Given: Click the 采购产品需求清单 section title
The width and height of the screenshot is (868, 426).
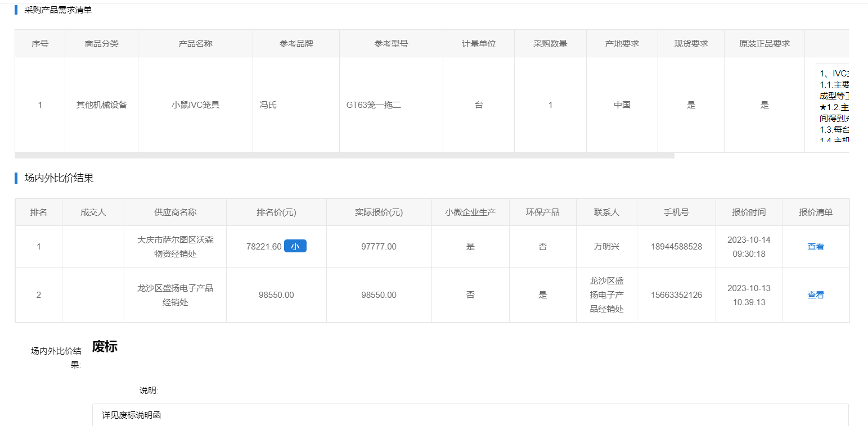Looking at the screenshot, I should 58,10.
